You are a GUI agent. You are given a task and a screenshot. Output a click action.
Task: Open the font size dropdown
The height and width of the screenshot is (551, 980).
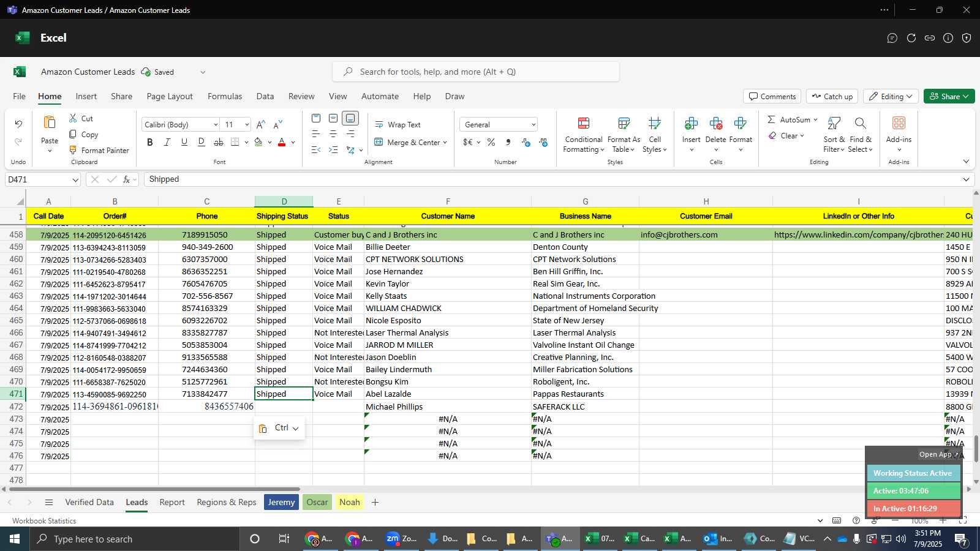(247, 124)
